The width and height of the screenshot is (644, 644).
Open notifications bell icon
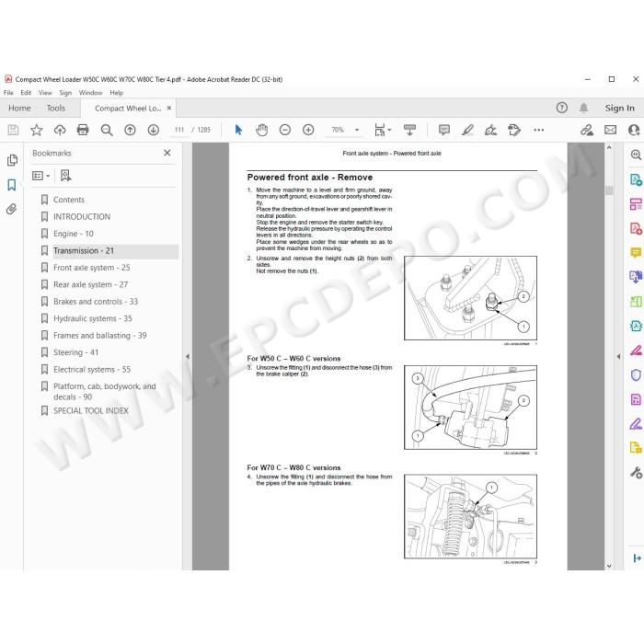(x=583, y=108)
